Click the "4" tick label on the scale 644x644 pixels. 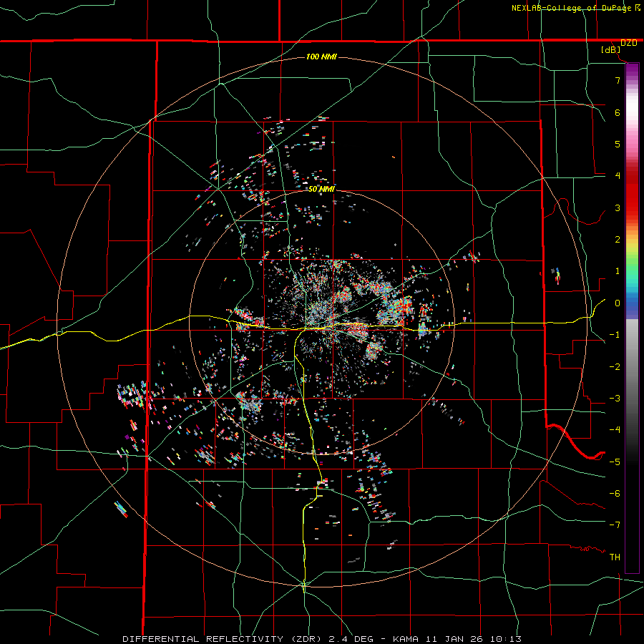pos(618,176)
